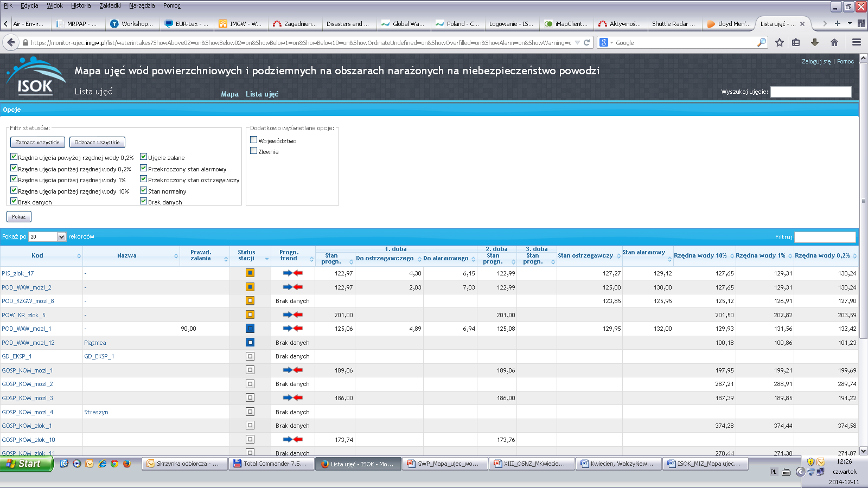Open the records-per-page dropdown

pyautogui.click(x=47, y=236)
